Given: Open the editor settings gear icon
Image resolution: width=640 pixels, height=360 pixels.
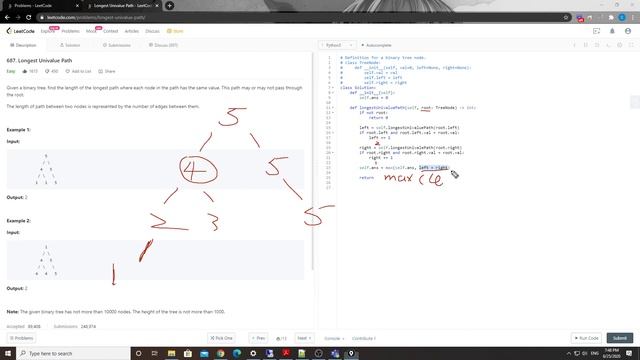Looking at the screenshot, I should tap(620, 45).
